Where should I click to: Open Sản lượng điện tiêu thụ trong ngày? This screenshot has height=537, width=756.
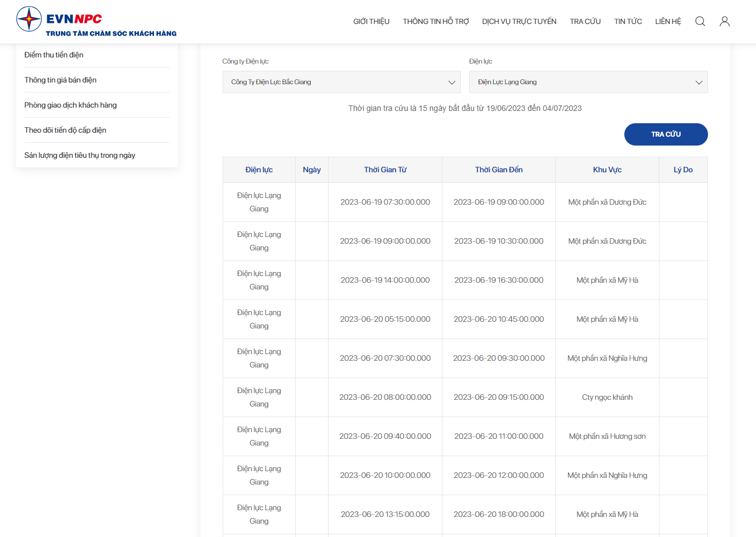[x=80, y=155]
